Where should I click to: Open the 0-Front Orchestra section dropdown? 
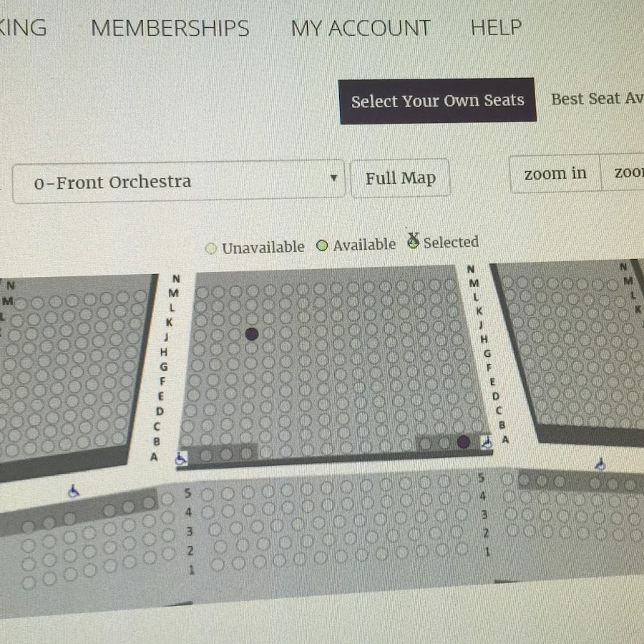pyautogui.click(x=179, y=181)
